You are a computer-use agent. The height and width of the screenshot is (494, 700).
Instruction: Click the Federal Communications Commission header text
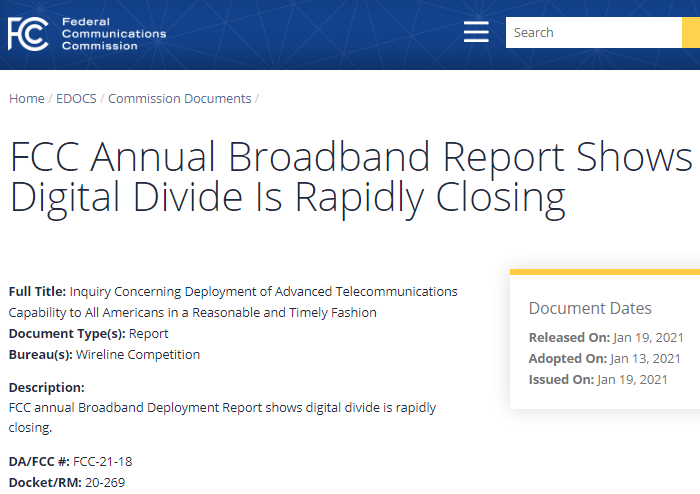click(x=113, y=34)
